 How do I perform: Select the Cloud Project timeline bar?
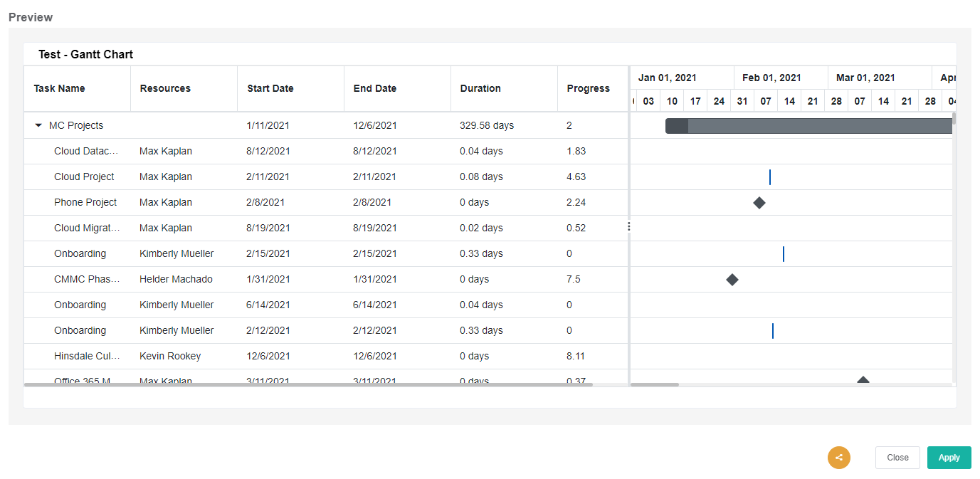(x=769, y=177)
